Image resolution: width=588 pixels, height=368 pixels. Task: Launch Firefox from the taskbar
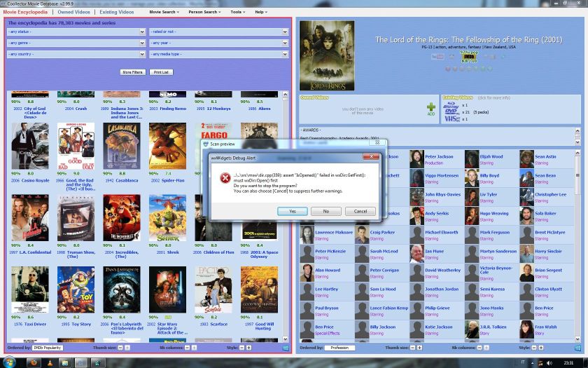click(x=34, y=362)
